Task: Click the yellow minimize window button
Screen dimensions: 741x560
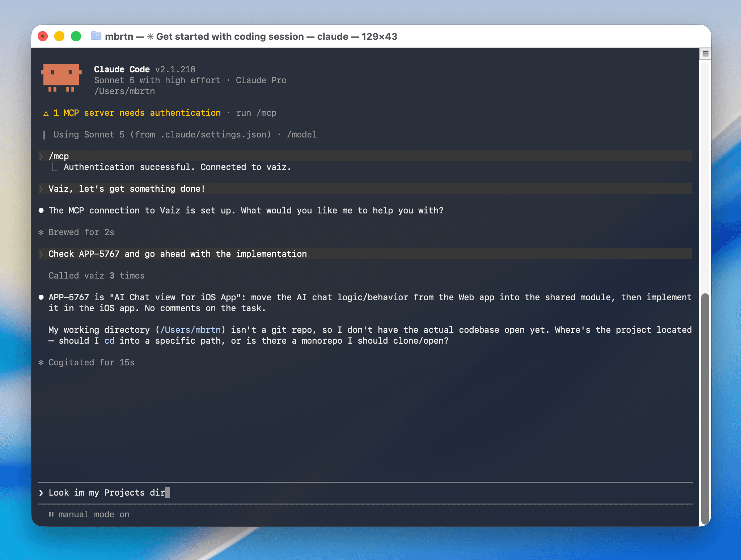Action: pyautogui.click(x=59, y=36)
